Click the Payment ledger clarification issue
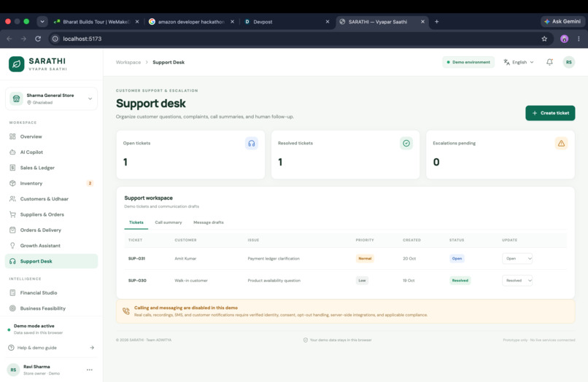The image size is (588, 382). (x=274, y=258)
